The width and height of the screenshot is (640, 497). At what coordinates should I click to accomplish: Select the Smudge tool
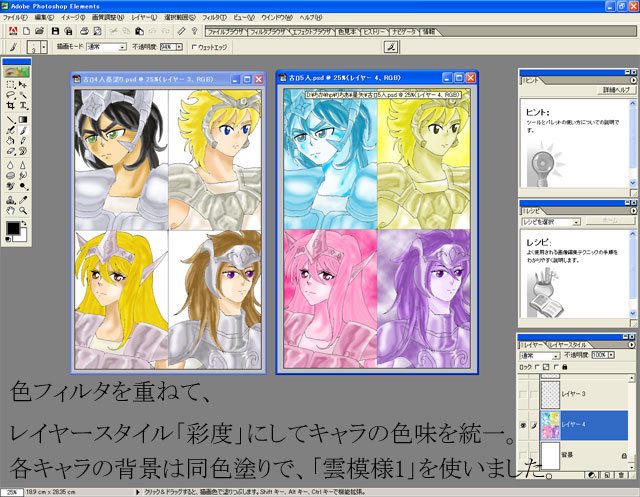pyautogui.click(x=23, y=176)
